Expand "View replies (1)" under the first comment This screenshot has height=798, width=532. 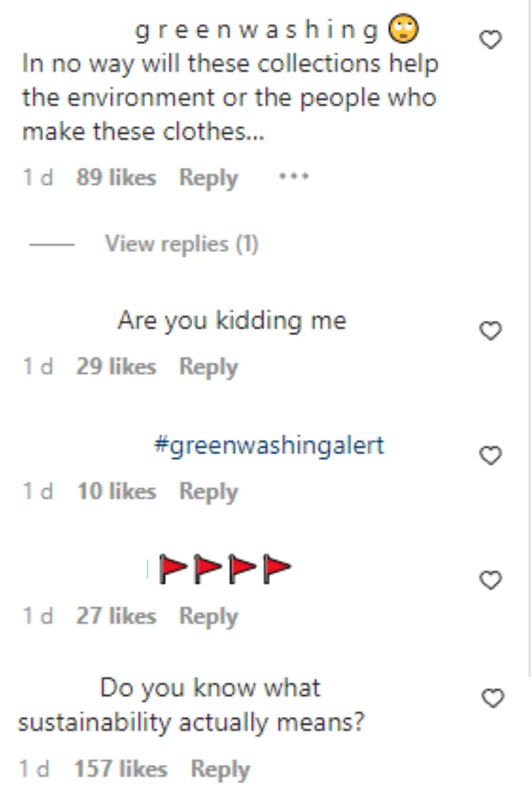pos(181,244)
